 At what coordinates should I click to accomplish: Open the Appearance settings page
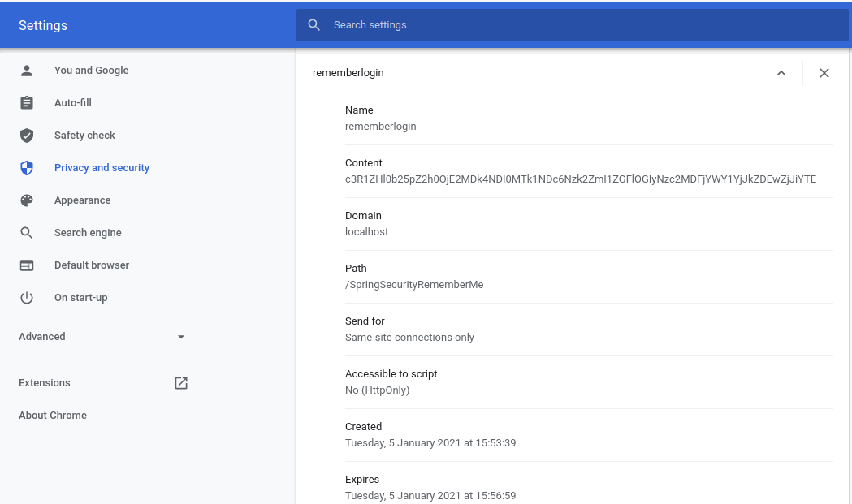pyautogui.click(x=82, y=200)
